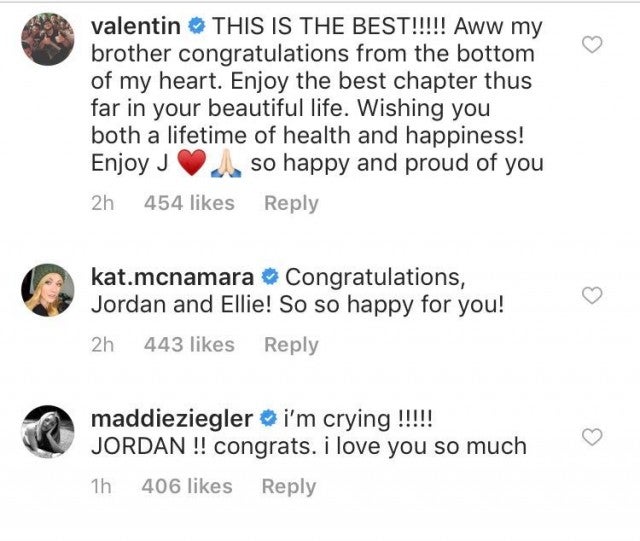Click the 2h timestamp on valentin's comment
This screenshot has height=541, width=640.
coord(103,203)
